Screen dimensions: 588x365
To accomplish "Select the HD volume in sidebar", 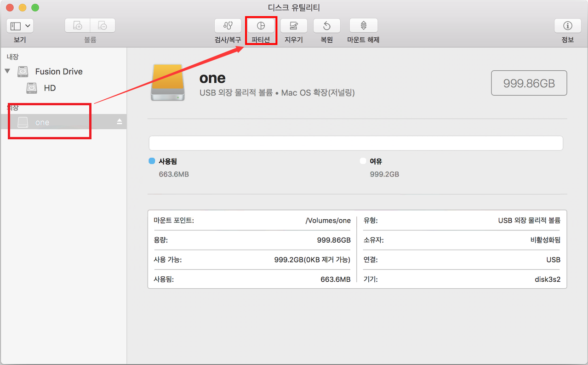I will pos(50,88).
